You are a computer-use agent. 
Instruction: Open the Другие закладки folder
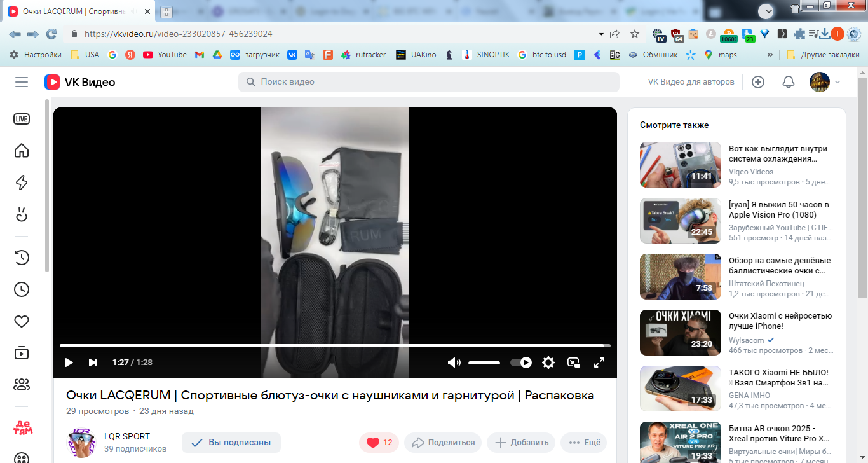(823, 55)
